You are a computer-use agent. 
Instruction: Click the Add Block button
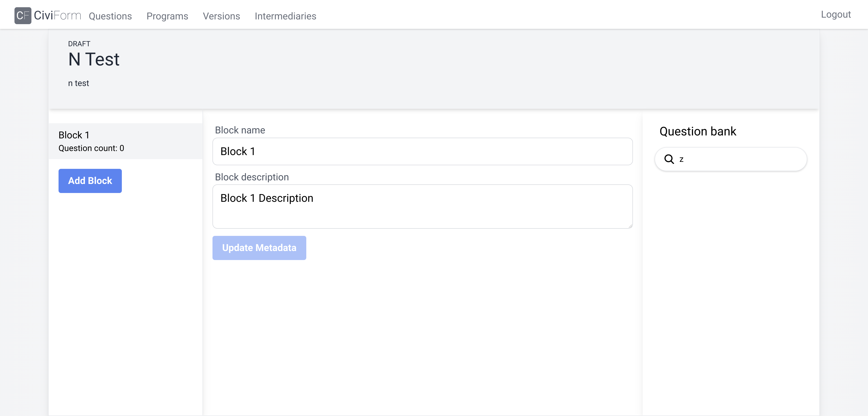[x=90, y=181]
